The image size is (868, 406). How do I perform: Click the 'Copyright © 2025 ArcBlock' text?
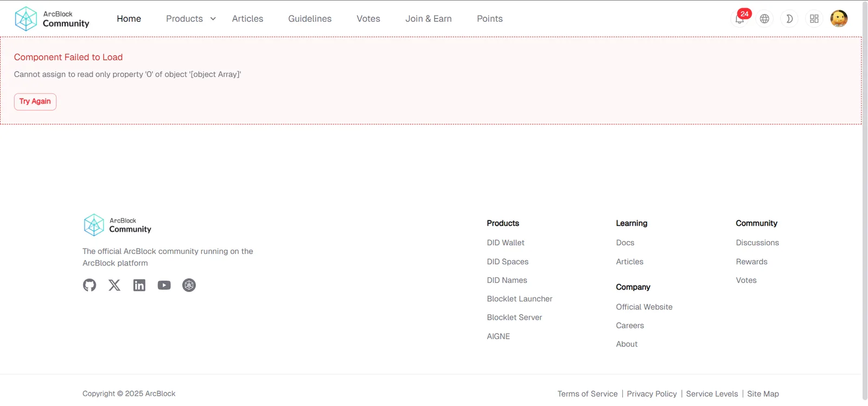pos(129,394)
